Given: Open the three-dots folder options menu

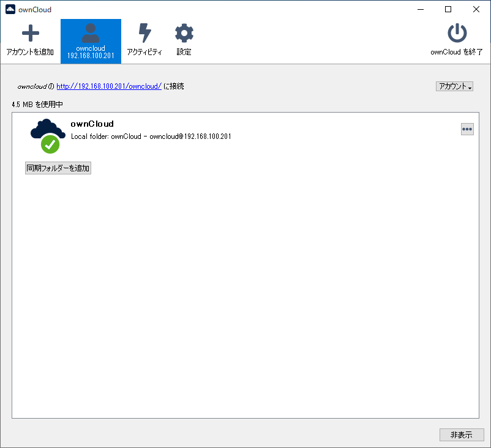Looking at the screenshot, I should (x=467, y=129).
